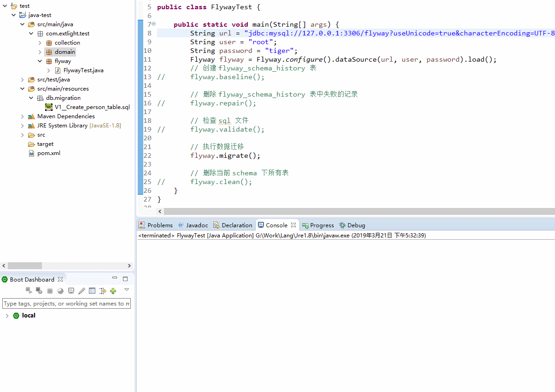555x392 pixels.
Task: Click the open console monitor icon
Action: coord(71,291)
